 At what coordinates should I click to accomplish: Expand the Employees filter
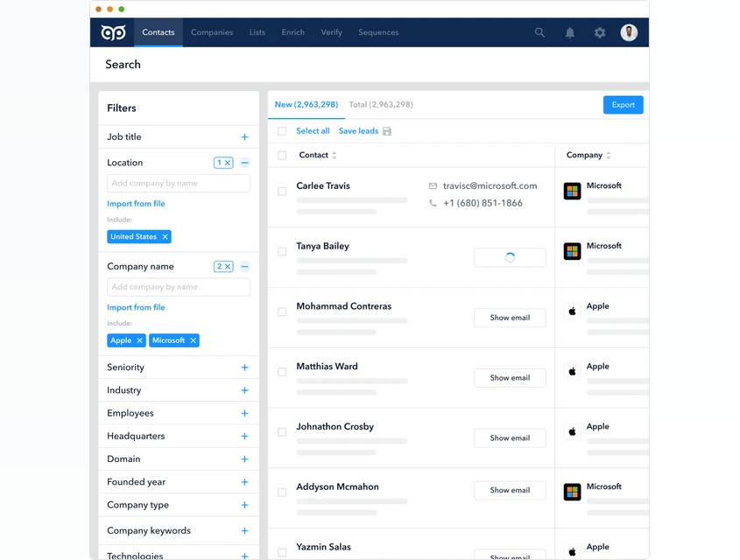tap(244, 413)
